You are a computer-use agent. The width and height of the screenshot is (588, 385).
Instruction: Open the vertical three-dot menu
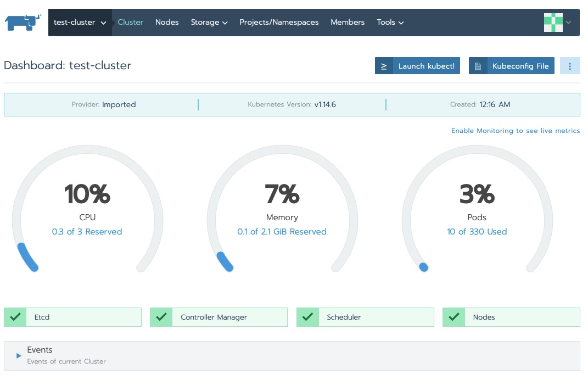(x=570, y=65)
